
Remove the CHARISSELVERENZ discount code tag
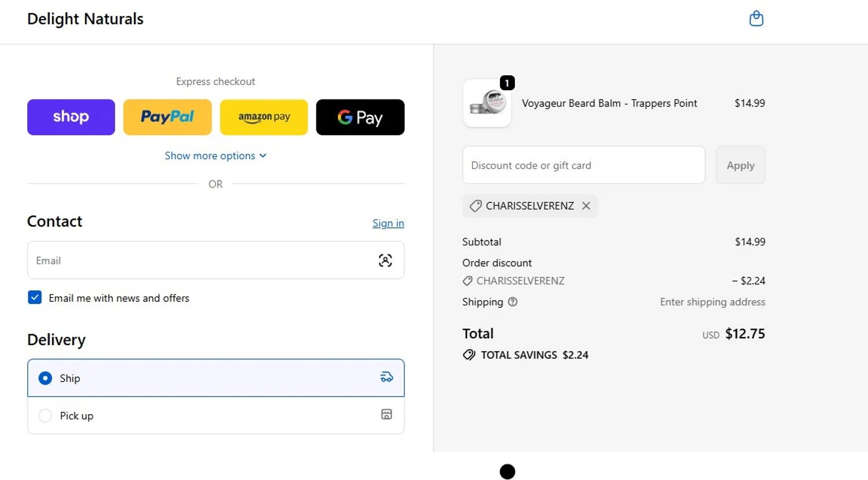pos(586,206)
